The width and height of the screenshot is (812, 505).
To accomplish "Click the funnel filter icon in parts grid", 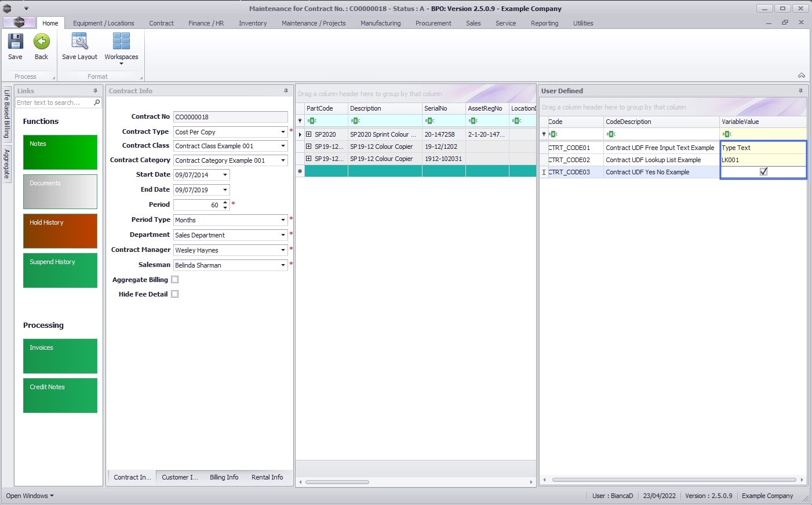I will click(x=300, y=121).
